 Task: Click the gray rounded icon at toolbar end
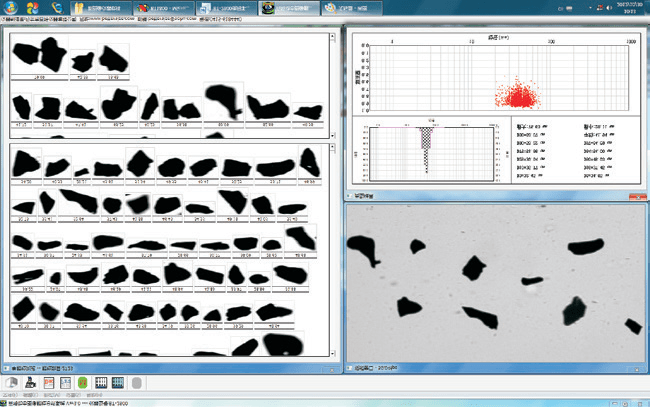136,383
